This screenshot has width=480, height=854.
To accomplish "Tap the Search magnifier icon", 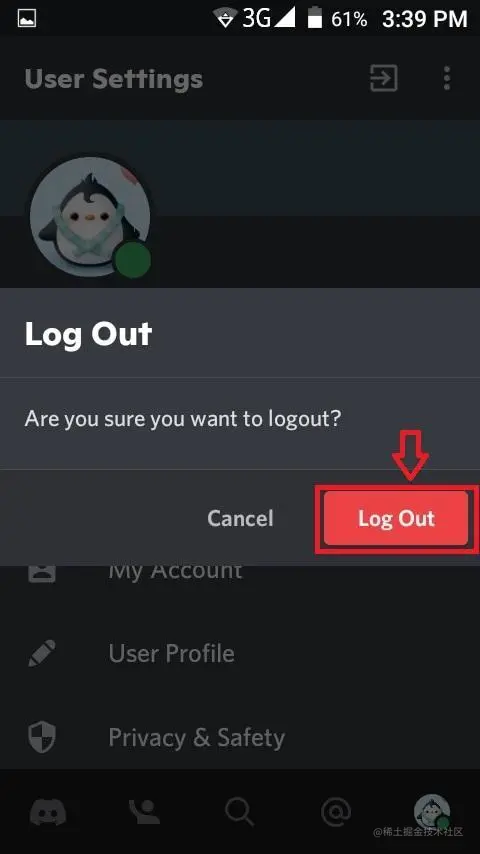I will click(240, 812).
